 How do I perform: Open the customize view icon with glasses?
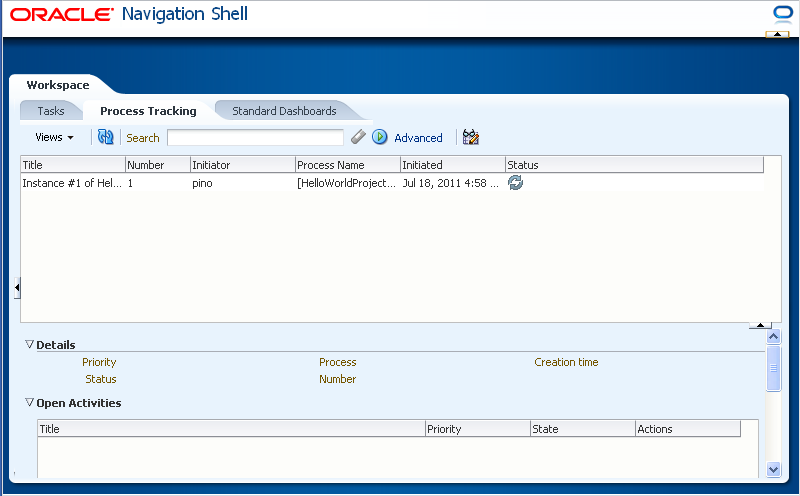coord(470,137)
